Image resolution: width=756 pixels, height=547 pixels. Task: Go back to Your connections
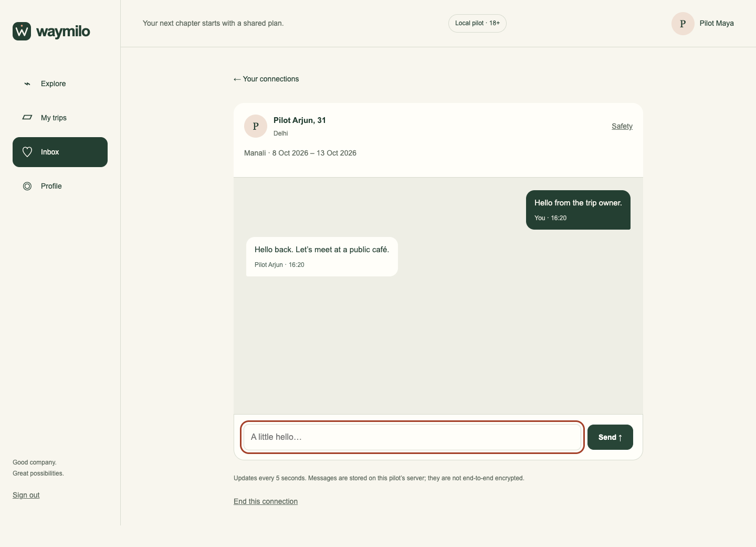tap(266, 79)
